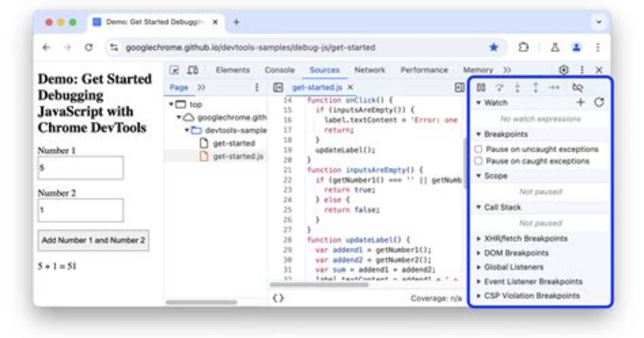Screen dimensions: 644x338
Task: Open the Chrome profile avatar
Action: tap(577, 48)
